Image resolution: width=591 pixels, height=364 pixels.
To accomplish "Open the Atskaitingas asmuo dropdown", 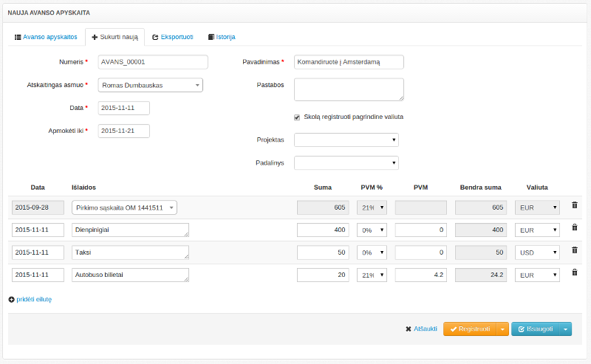I will [x=150, y=85].
